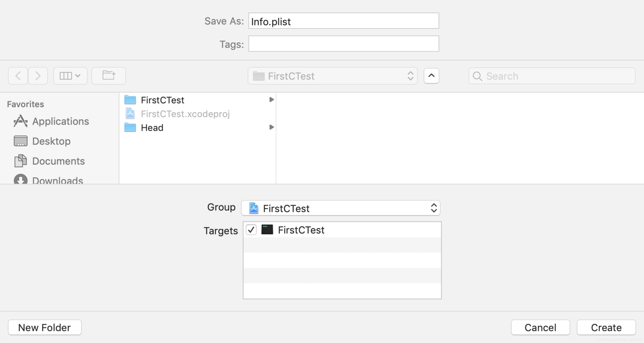Open Applications in Favorites sidebar
This screenshot has width=644, height=343.
[x=60, y=121]
